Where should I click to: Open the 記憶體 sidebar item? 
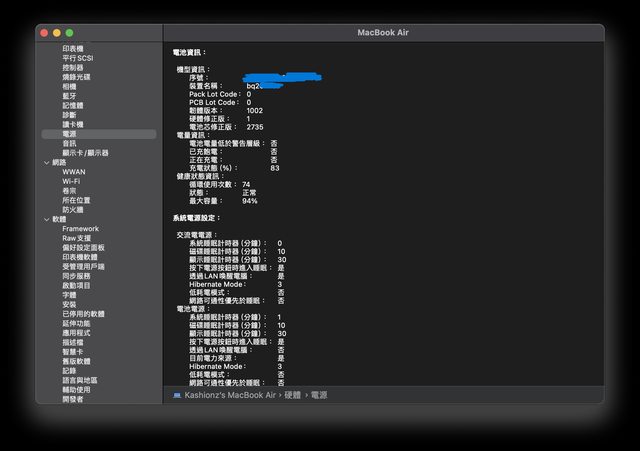(72, 105)
